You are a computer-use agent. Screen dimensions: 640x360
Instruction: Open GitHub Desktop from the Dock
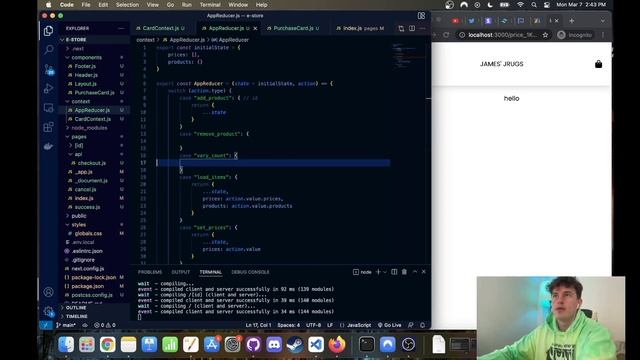point(253,345)
